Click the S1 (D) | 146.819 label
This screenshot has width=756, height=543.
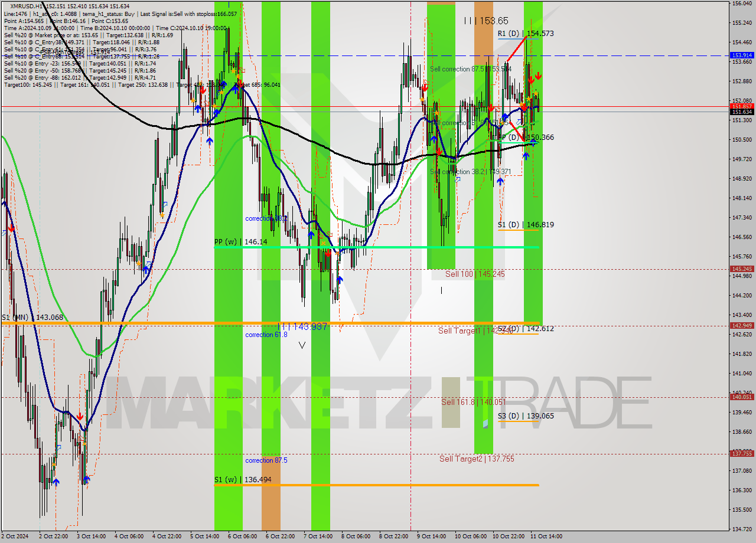(526, 225)
